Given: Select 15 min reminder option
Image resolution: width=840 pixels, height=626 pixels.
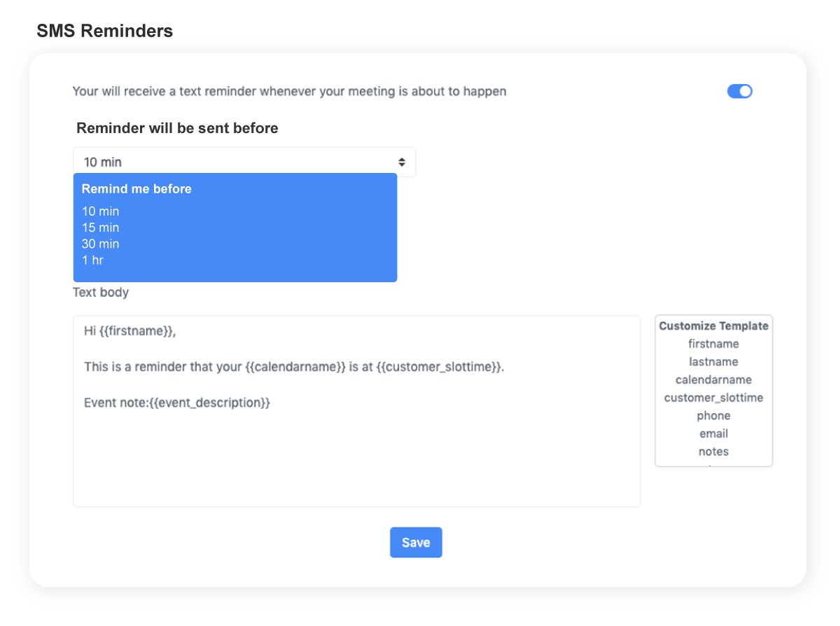Looking at the screenshot, I should pyautogui.click(x=100, y=227).
